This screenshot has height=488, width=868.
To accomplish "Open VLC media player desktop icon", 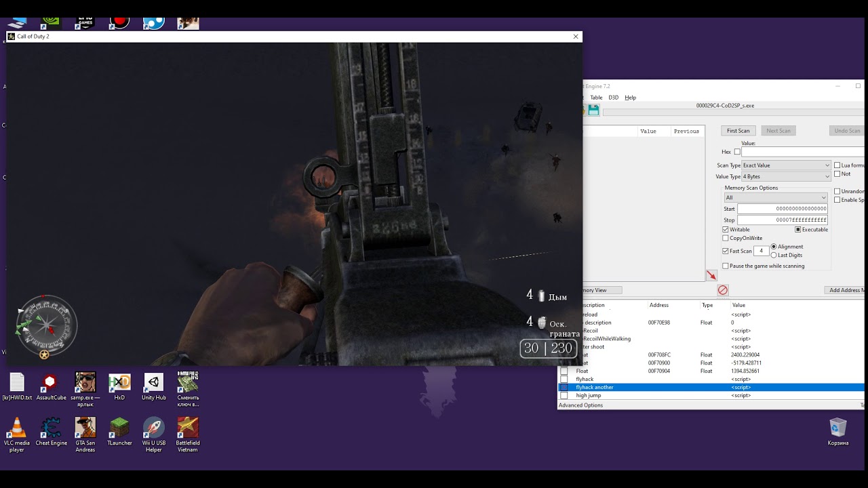I will 17,435.
